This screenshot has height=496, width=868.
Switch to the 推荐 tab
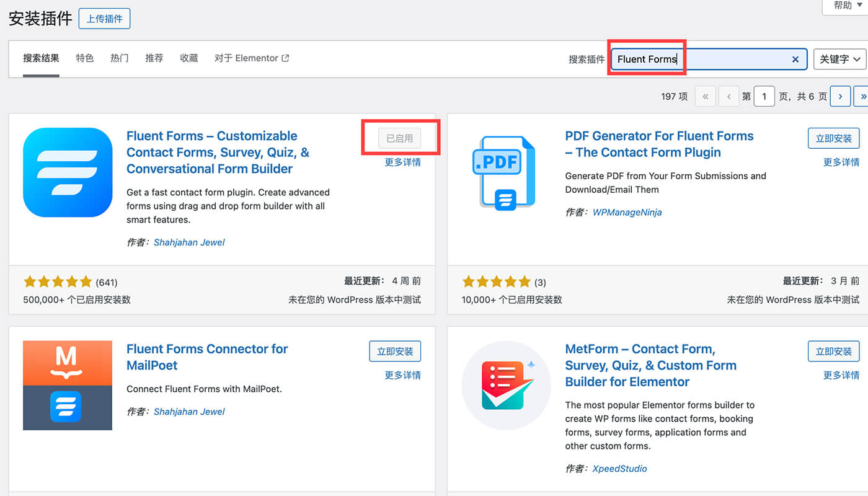pyautogui.click(x=154, y=58)
